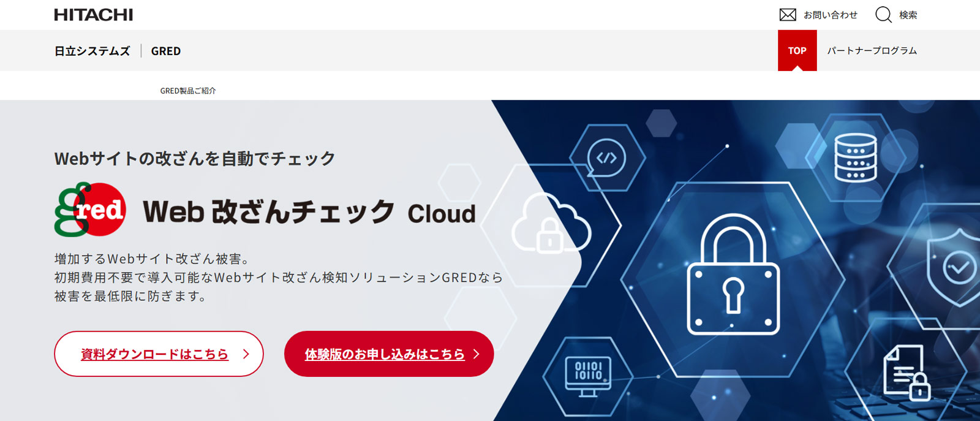Select the TOP navigation tab
Screen dimensions: 980x421
pos(797,50)
